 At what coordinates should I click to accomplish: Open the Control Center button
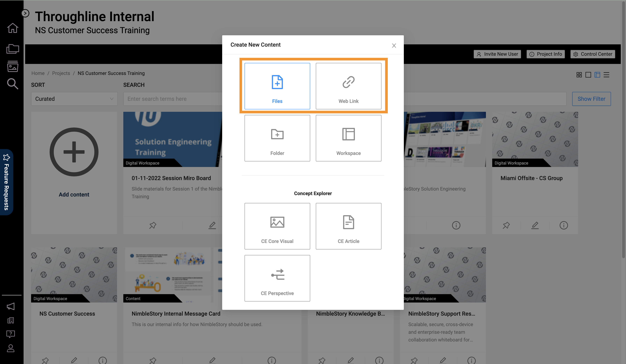(x=592, y=54)
